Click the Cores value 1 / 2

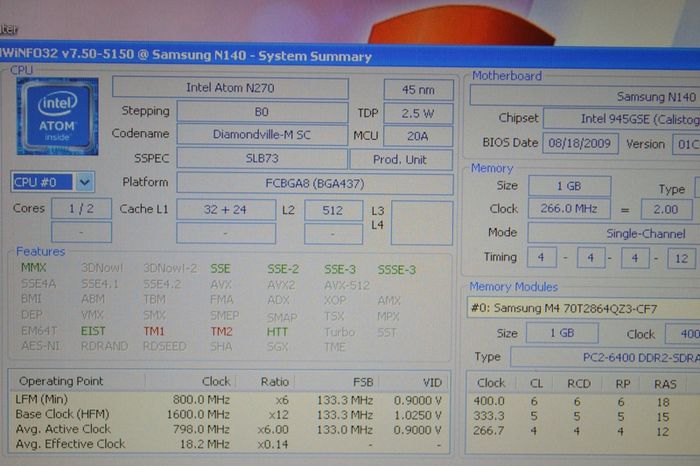81,209
